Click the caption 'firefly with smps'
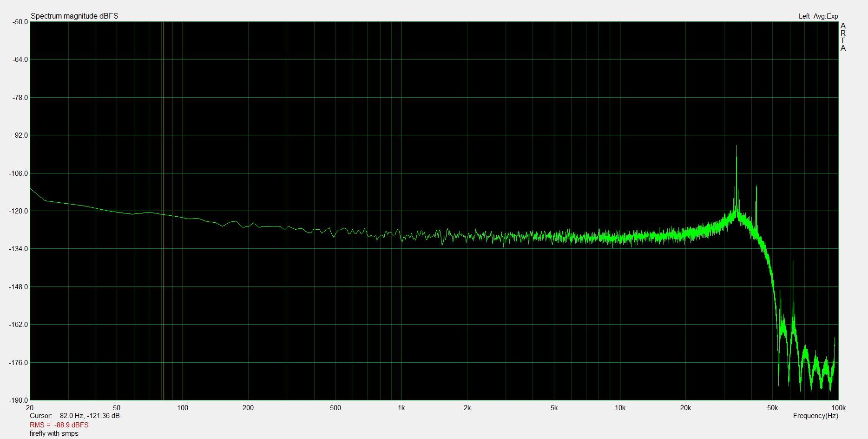 click(x=54, y=433)
